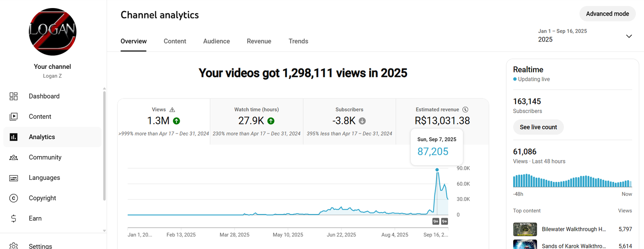
Task: Click the warning triangle next to Views
Action: coord(172,110)
